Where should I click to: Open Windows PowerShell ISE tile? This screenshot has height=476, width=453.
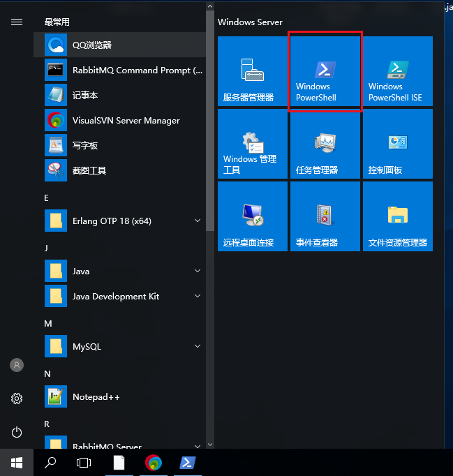[398, 71]
